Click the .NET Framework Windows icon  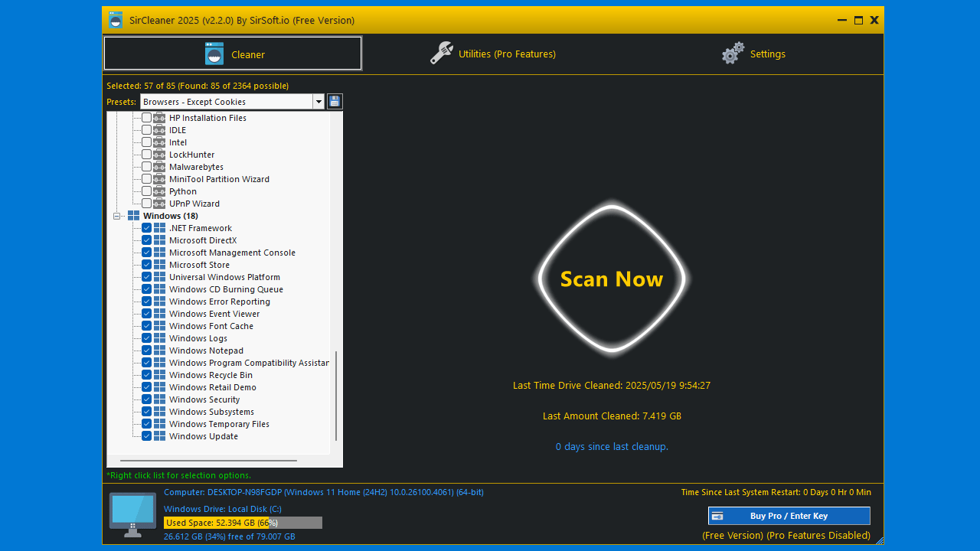point(159,228)
